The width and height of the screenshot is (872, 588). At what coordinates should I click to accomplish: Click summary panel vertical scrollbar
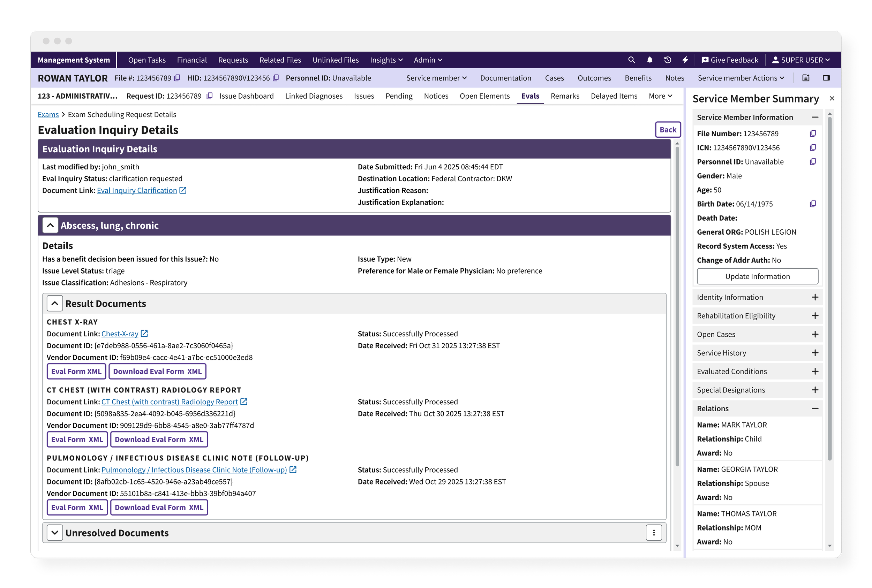click(x=829, y=289)
